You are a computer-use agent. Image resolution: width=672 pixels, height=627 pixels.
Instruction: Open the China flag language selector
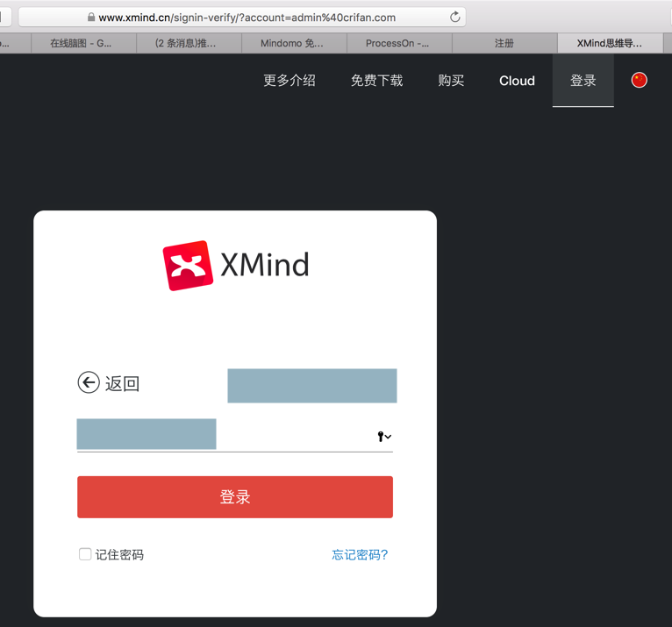(639, 80)
